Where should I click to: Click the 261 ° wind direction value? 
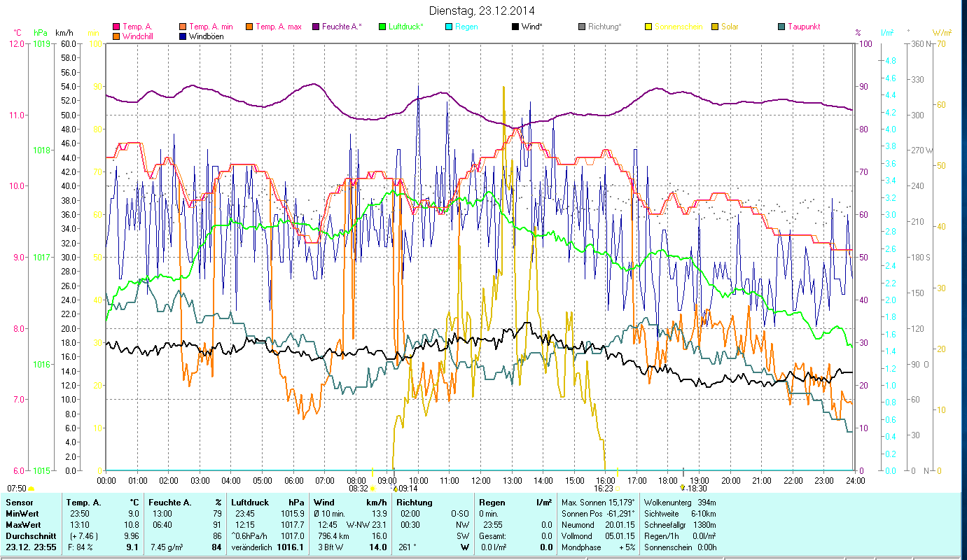click(x=407, y=547)
